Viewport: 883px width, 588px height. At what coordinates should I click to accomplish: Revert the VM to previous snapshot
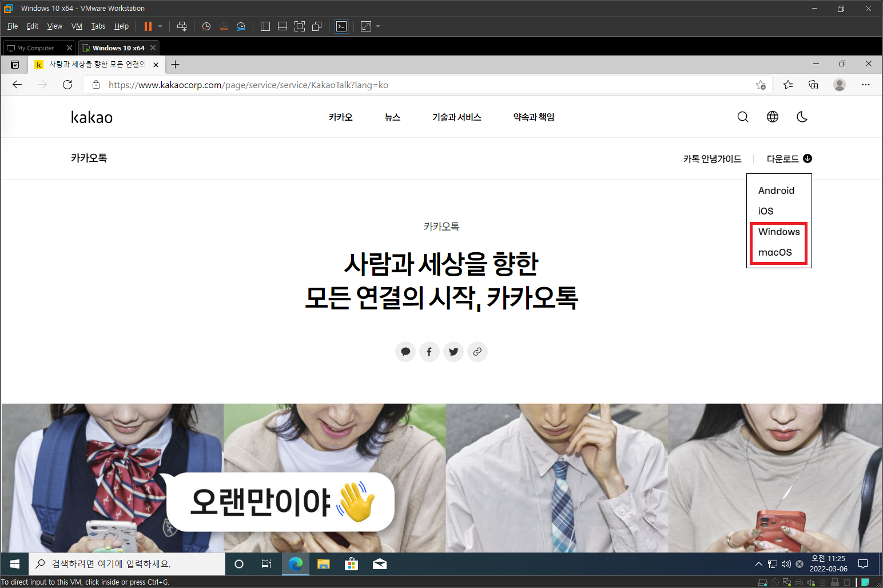click(224, 26)
